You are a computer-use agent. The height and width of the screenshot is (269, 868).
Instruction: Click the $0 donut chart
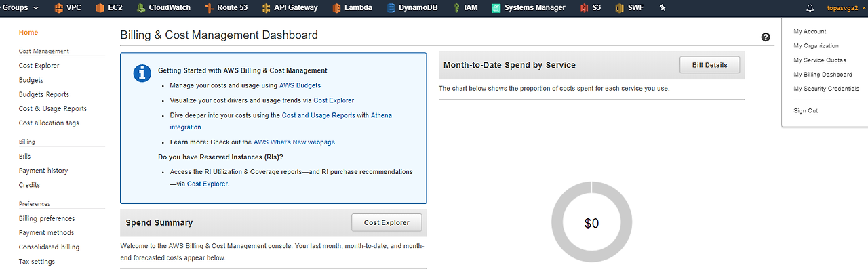pyautogui.click(x=591, y=222)
